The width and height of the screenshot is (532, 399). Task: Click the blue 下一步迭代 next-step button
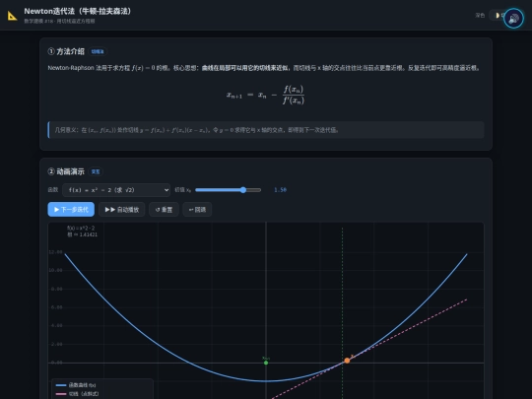pyautogui.click(x=71, y=209)
